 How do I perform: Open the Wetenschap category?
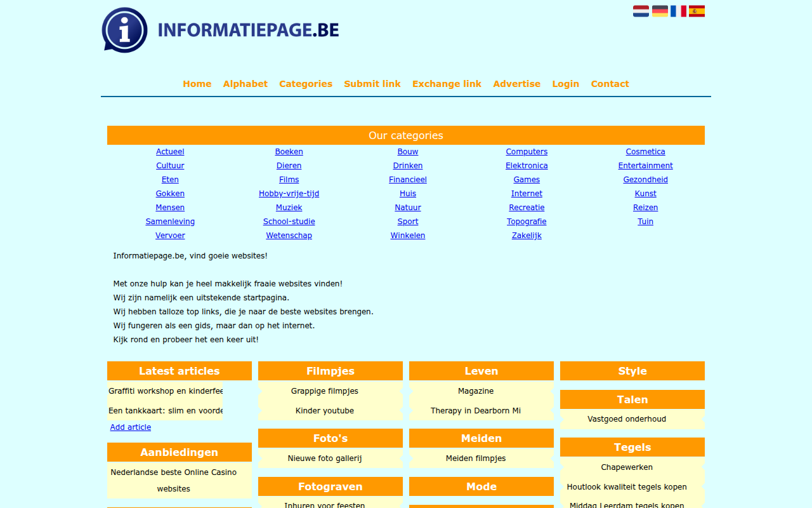coord(289,236)
